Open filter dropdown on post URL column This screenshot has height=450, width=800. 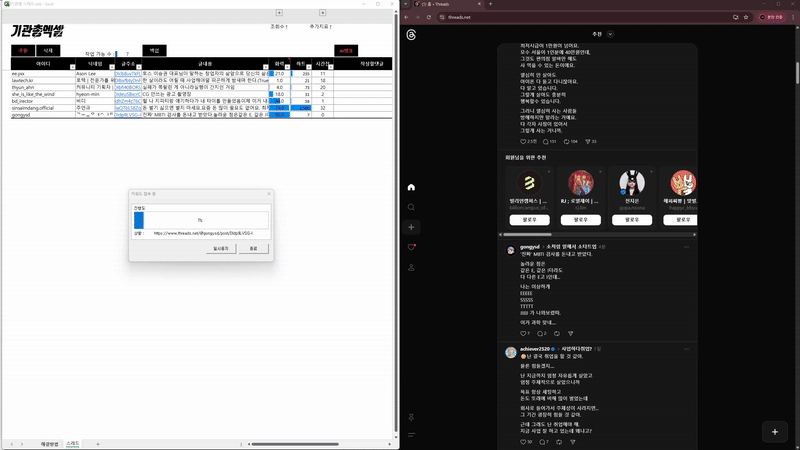(x=138, y=67)
